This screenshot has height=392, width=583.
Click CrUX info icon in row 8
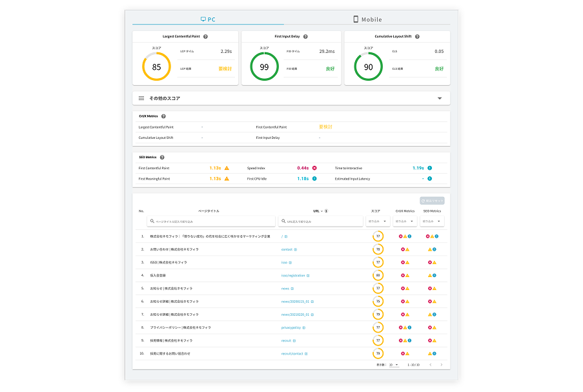click(409, 327)
